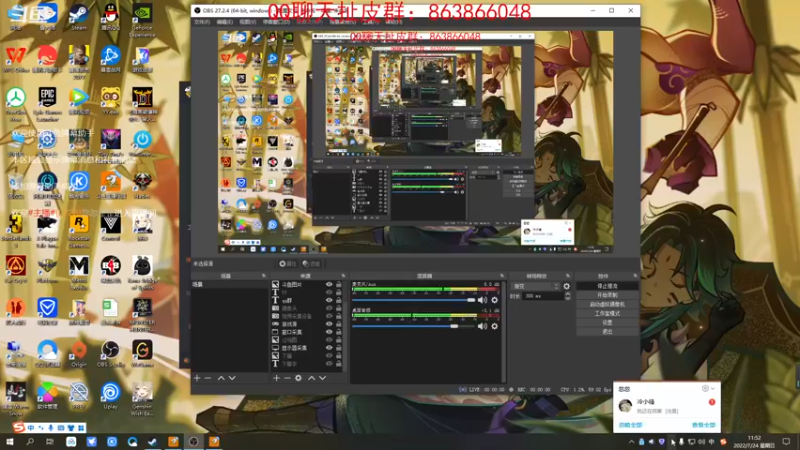Decrease the transition duration with the down arrow
This screenshot has width=800, height=450.
567,298
